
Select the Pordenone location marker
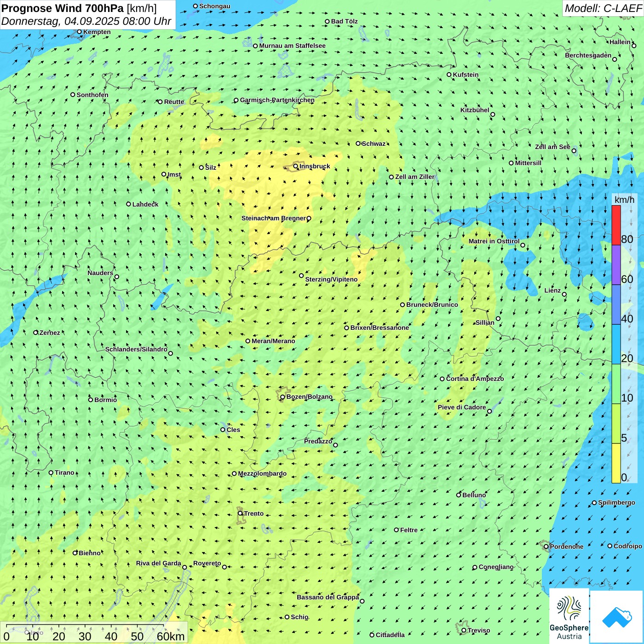point(546,546)
